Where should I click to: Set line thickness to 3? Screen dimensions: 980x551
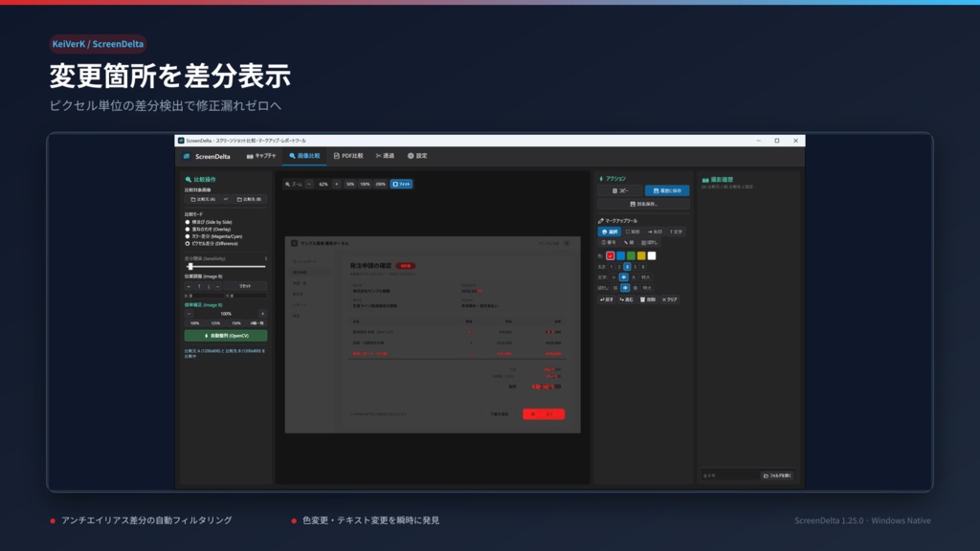pyautogui.click(x=627, y=267)
